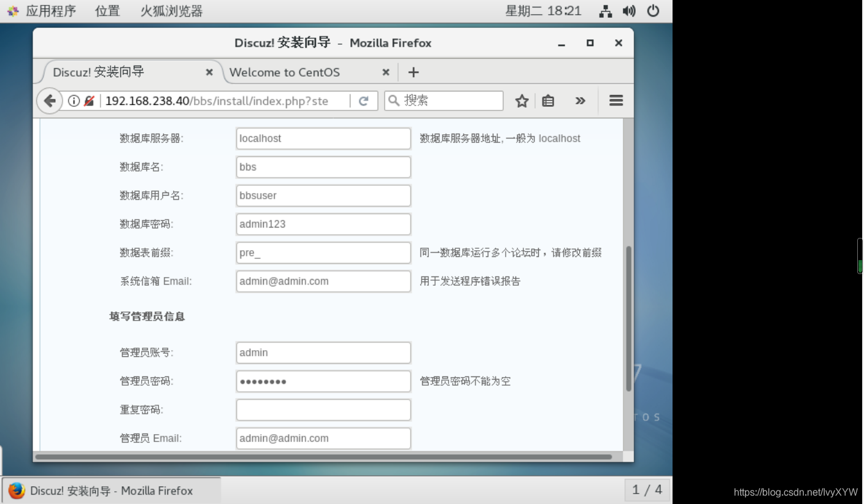Click Firefox taskbar entry Discuz! 安装向导
This screenshot has height=504, width=864.
(111, 491)
